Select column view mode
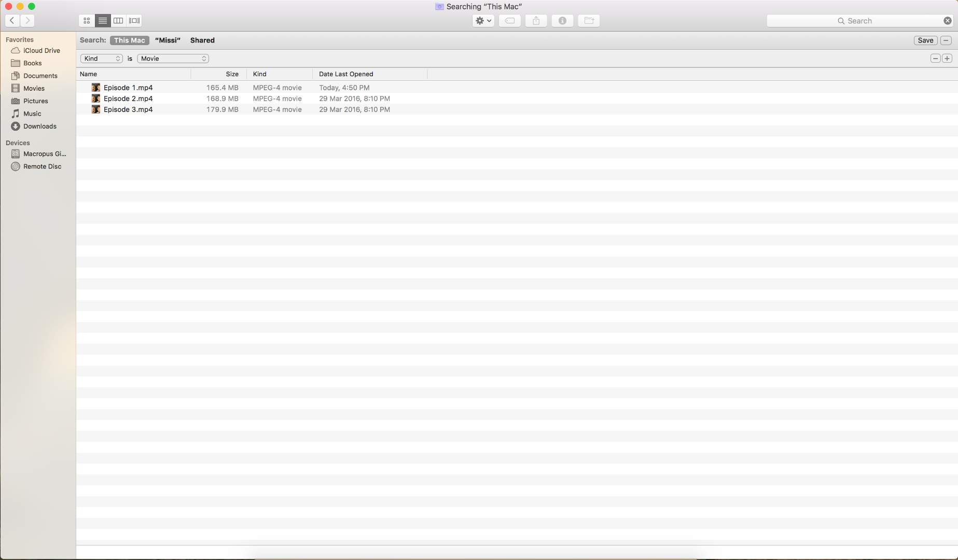The width and height of the screenshot is (958, 560). pyautogui.click(x=118, y=21)
